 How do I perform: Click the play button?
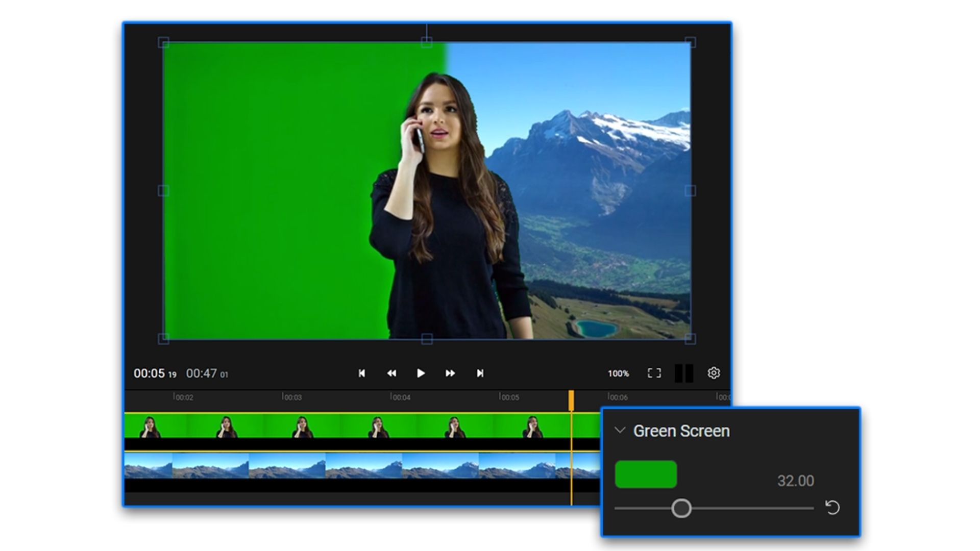point(421,373)
